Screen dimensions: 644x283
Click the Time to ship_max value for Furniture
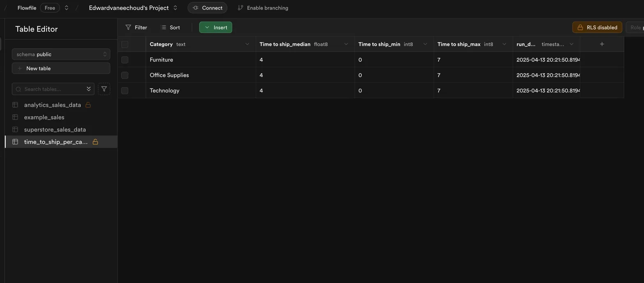pos(473,60)
